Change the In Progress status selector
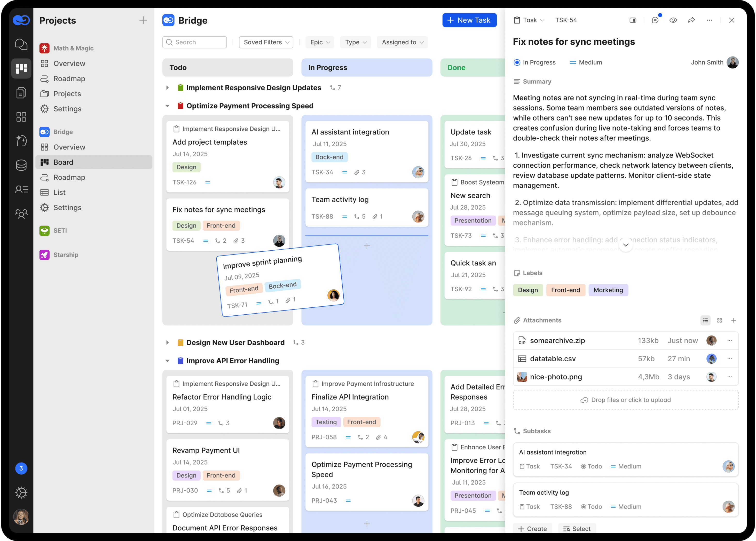The height and width of the screenshot is (541, 756). click(x=534, y=62)
